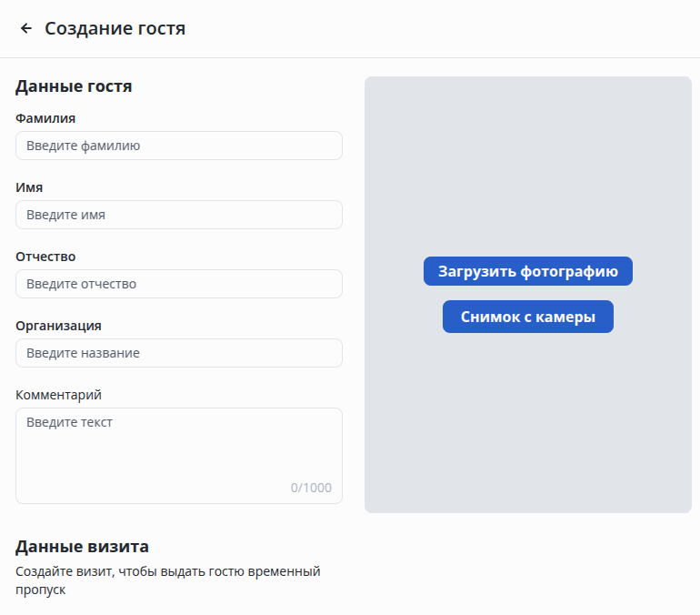Click the Организация field label
The height and width of the screenshot is (615, 700).
tap(58, 326)
